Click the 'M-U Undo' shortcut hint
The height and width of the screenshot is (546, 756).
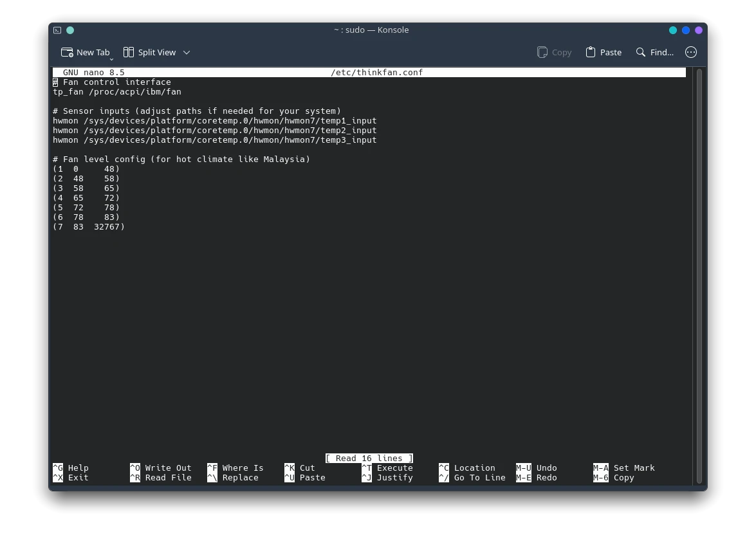point(537,468)
